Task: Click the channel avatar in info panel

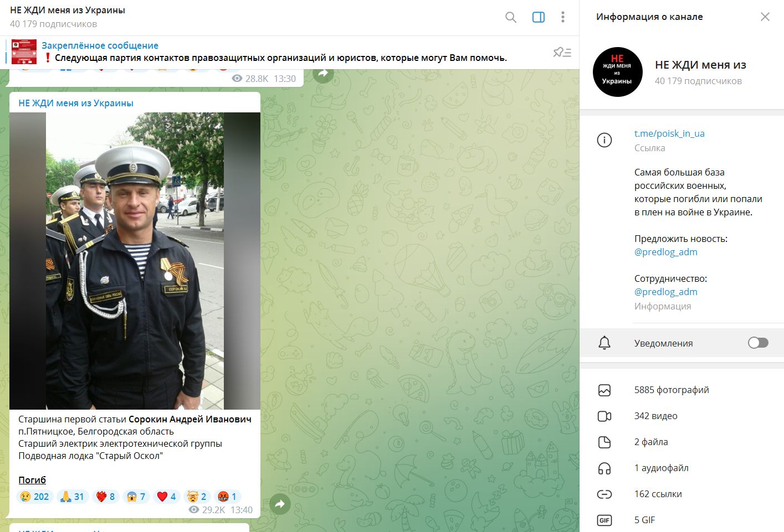Action: 618,72
